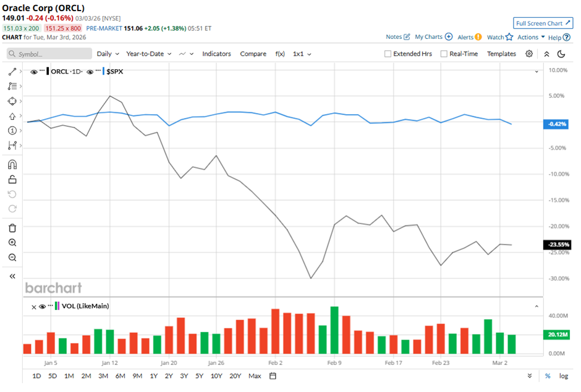Enable Extended Hrs checkbox
The height and width of the screenshot is (392, 581).
point(388,54)
